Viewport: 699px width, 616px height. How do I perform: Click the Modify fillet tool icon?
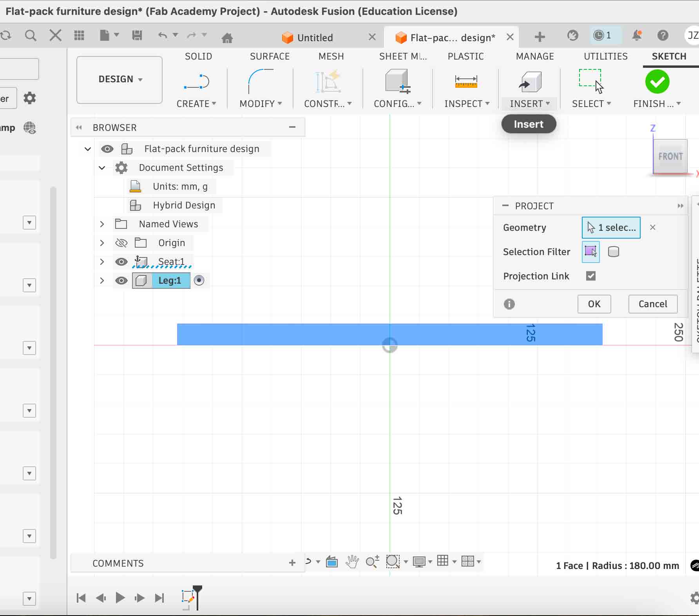[261, 82]
